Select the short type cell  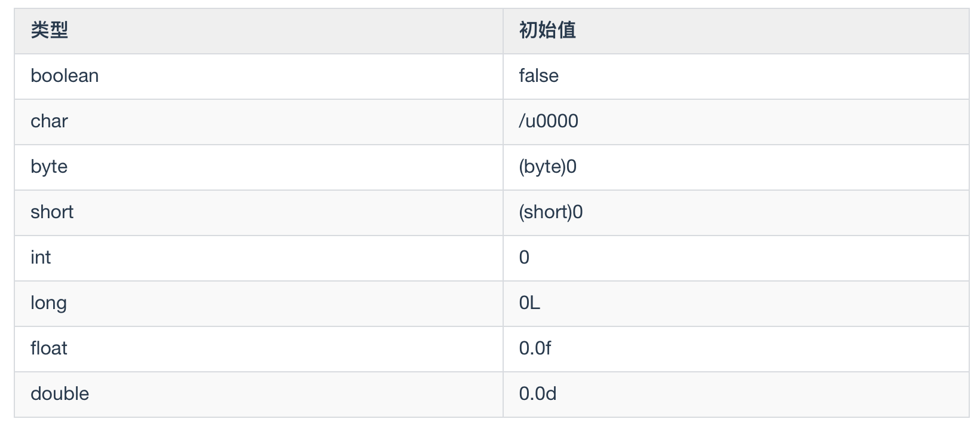point(52,212)
